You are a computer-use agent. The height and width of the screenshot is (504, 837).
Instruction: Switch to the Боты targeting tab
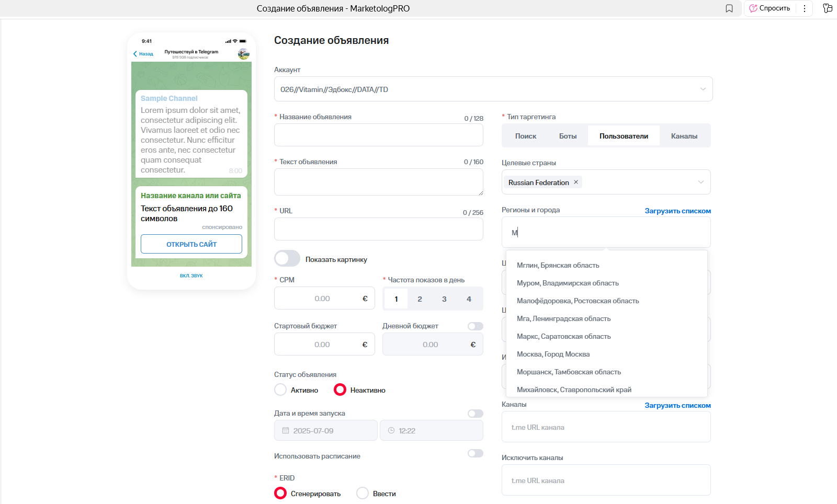pos(568,136)
